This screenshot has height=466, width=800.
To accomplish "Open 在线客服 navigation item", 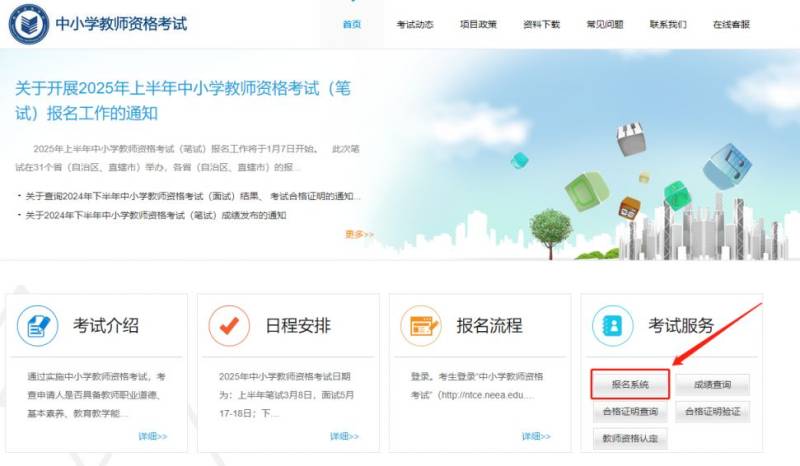I will pos(731,24).
